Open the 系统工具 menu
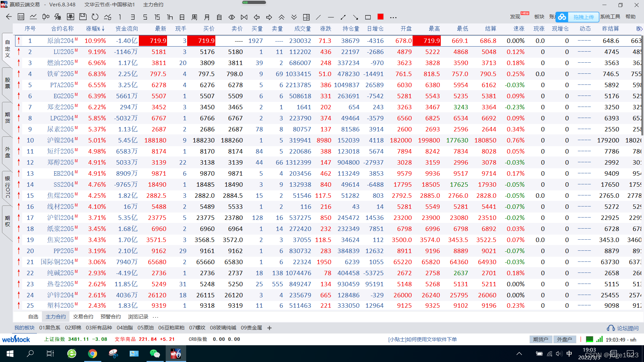The width and height of the screenshot is (644, 362). click(610, 16)
